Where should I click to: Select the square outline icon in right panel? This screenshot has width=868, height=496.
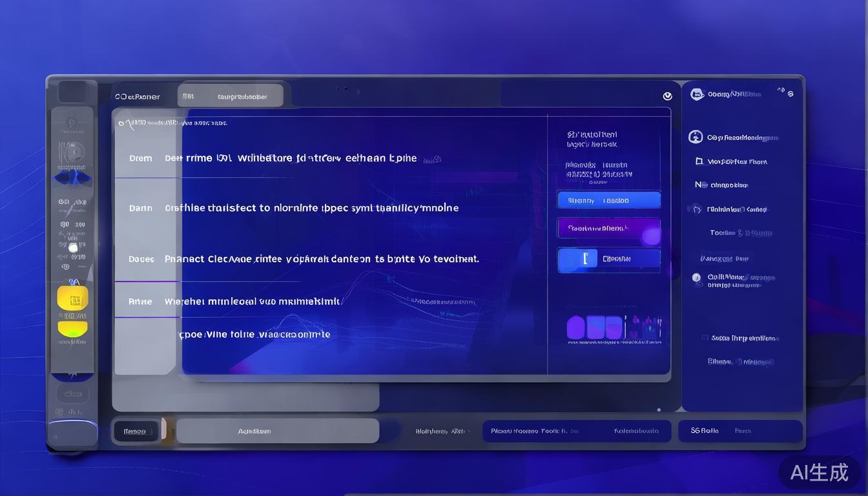pyautogui.click(x=699, y=161)
